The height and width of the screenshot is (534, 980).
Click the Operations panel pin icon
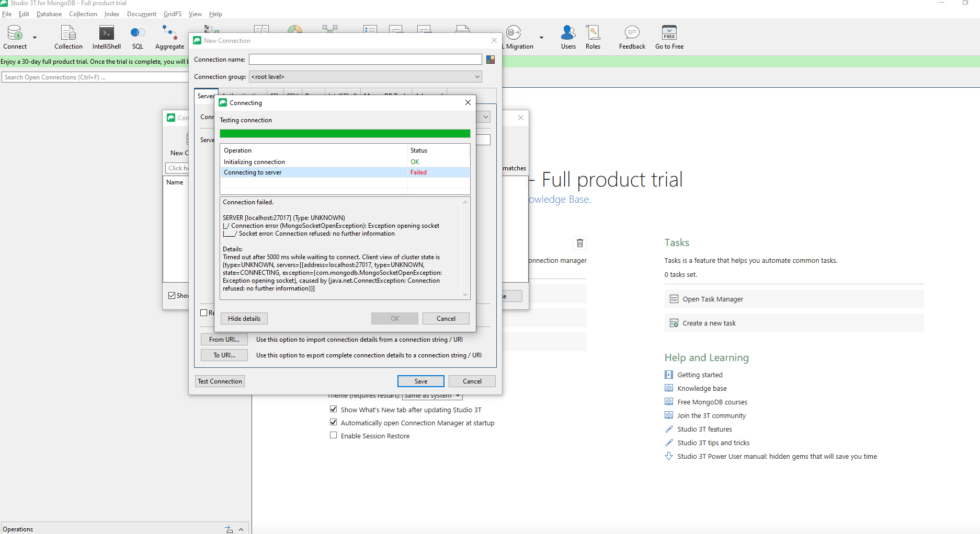tap(229, 529)
